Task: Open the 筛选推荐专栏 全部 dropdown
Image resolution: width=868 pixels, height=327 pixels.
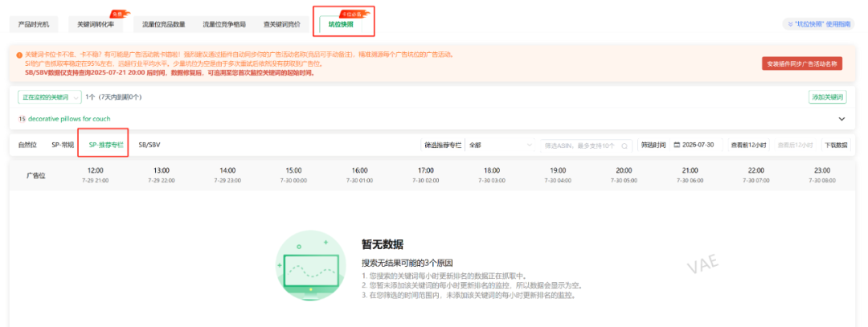Action: click(x=500, y=145)
